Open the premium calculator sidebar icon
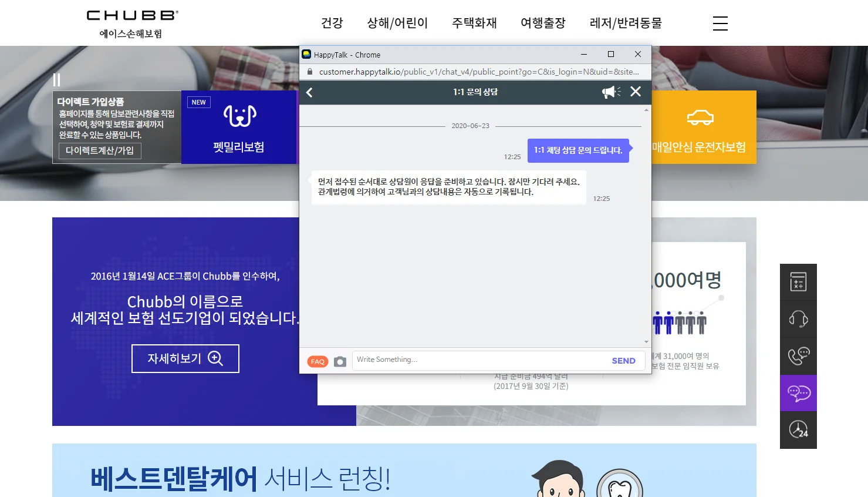 pos(798,282)
